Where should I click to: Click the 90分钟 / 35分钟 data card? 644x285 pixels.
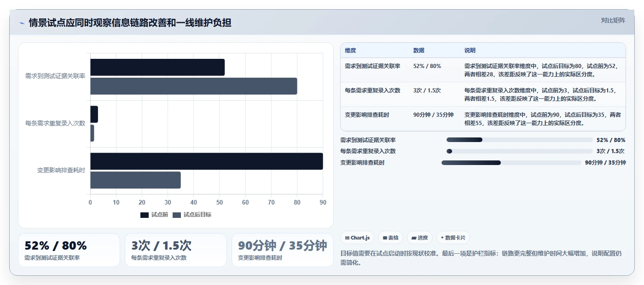coord(283,250)
